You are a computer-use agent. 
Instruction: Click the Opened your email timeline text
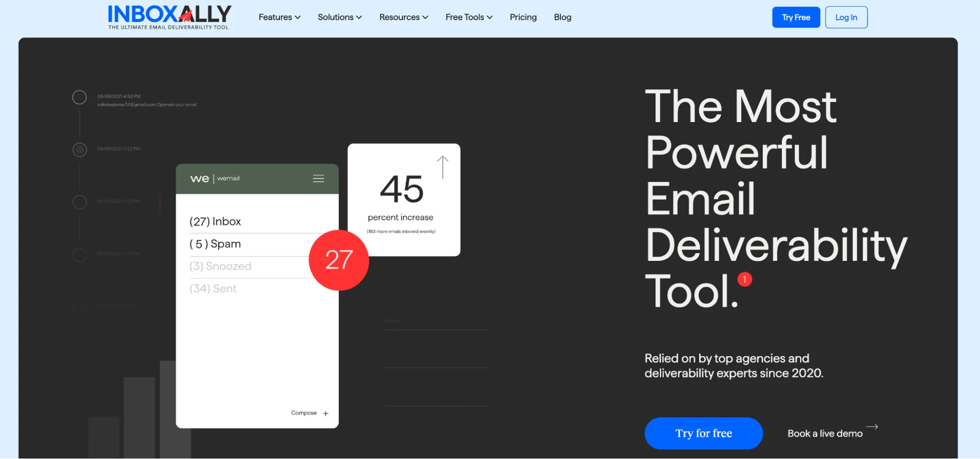pos(147,105)
